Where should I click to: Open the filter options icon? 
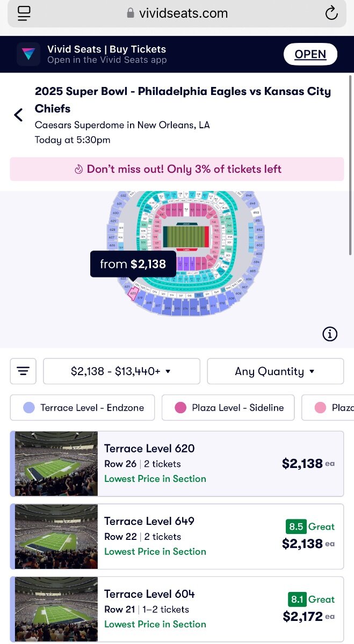point(23,371)
